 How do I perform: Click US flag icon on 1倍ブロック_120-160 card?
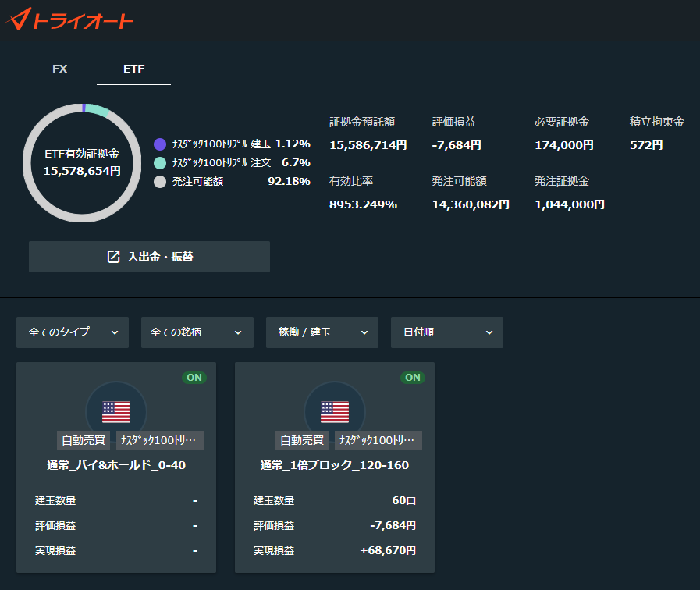(x=335, y=412)
